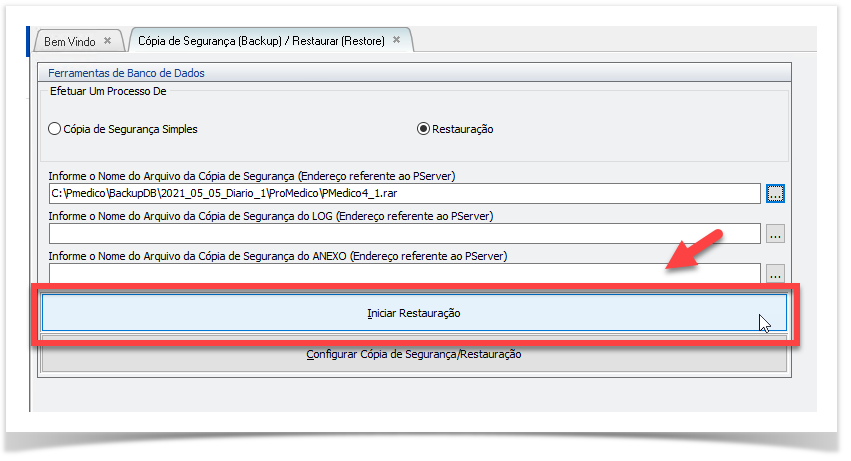Browse for the main backup file
This screenshot has width=851, height=461.
[776, 193]
